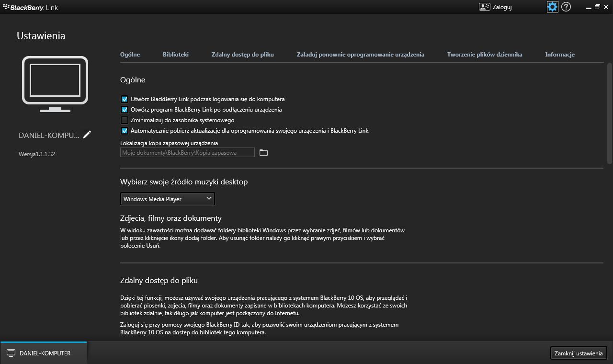Click the DANIEL-KOMPU... computer name text

click(x=49, y=135)
